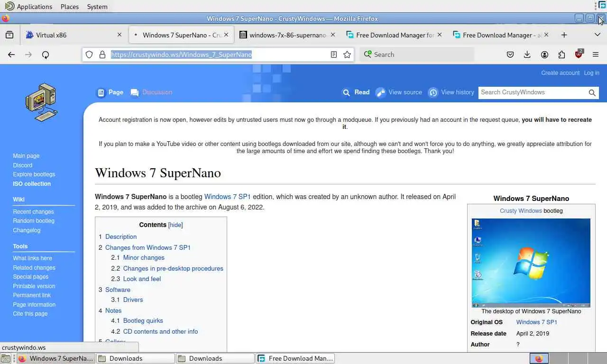
Task: Bookmark this page with star icon
Action: tap(347, 55)
